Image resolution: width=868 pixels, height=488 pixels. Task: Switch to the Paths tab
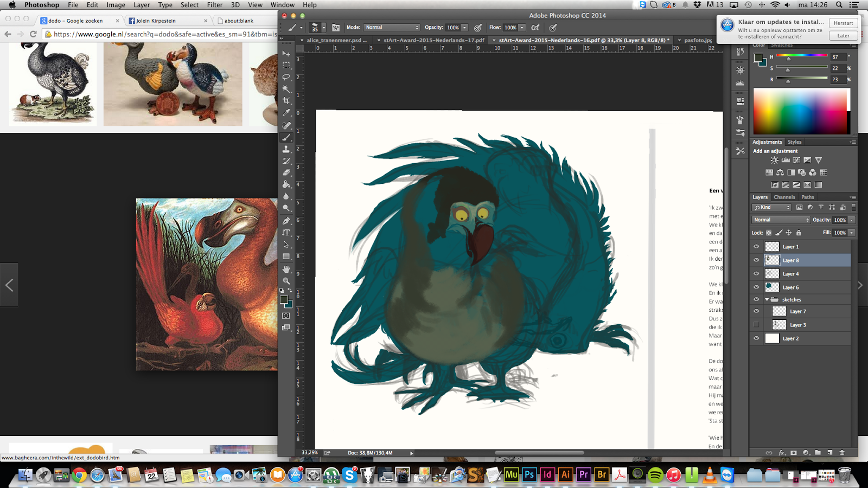(808, 197)
